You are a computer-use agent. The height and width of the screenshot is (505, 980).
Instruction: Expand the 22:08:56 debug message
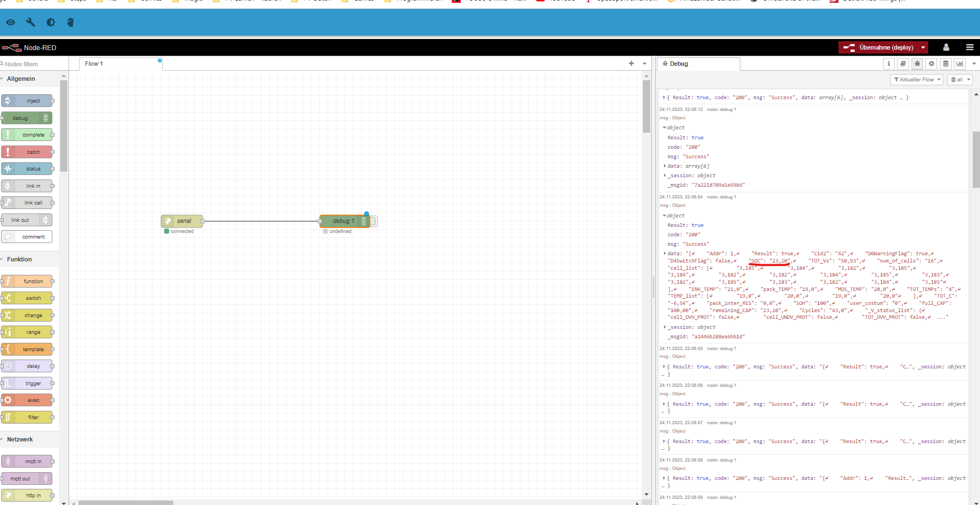pos(664,404)
